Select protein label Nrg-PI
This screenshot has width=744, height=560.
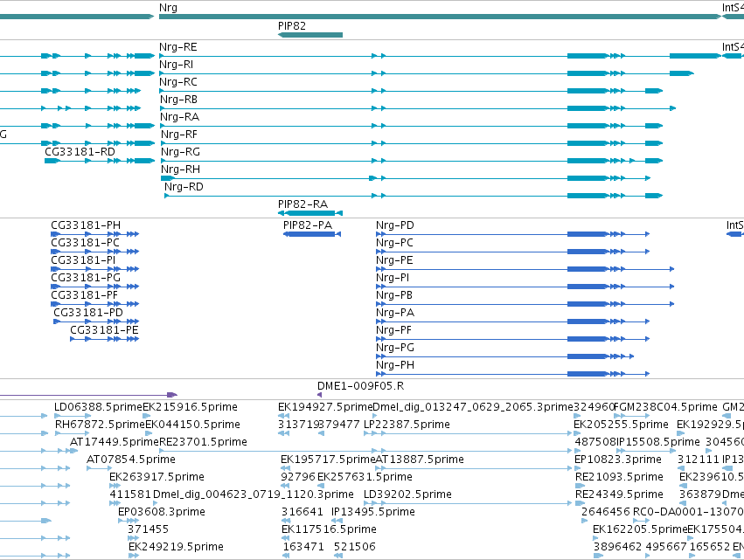[x=393, y=278]
